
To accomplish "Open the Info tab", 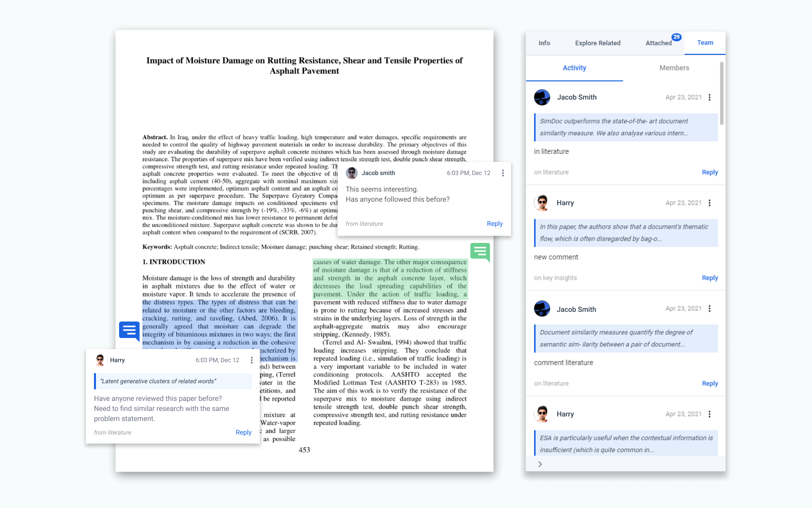I will click(544, 43).
